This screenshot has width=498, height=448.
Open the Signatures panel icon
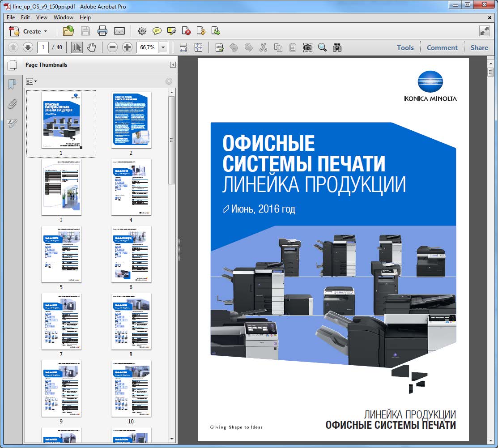[12, 123]
